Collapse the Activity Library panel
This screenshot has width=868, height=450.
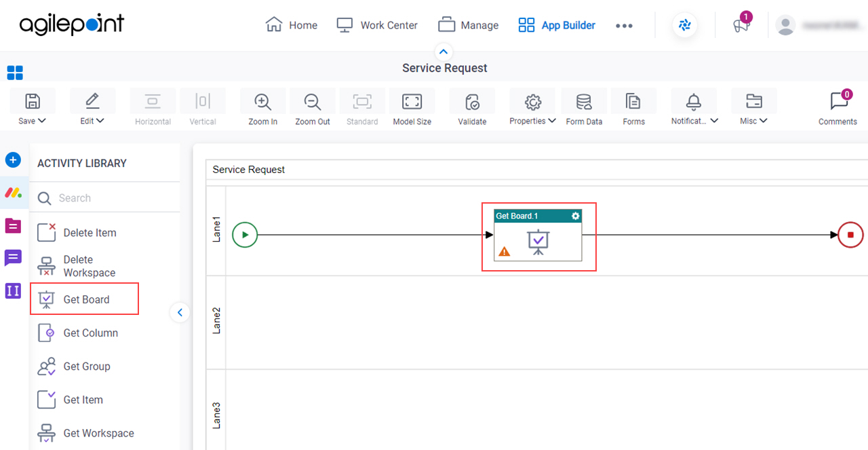[180, 312]
